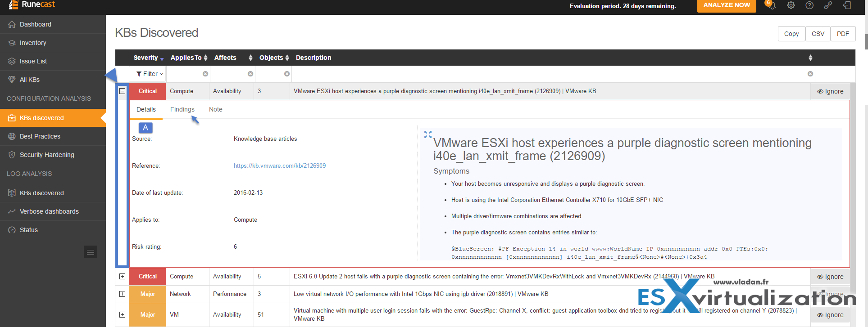Open Dashboard from sidebar

click(x=53, y=24)
